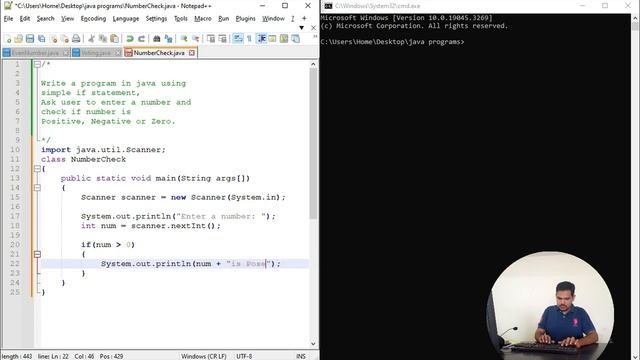Click the Copy toolbar icon
Screen dimensions: 640x360
point(103,39)
